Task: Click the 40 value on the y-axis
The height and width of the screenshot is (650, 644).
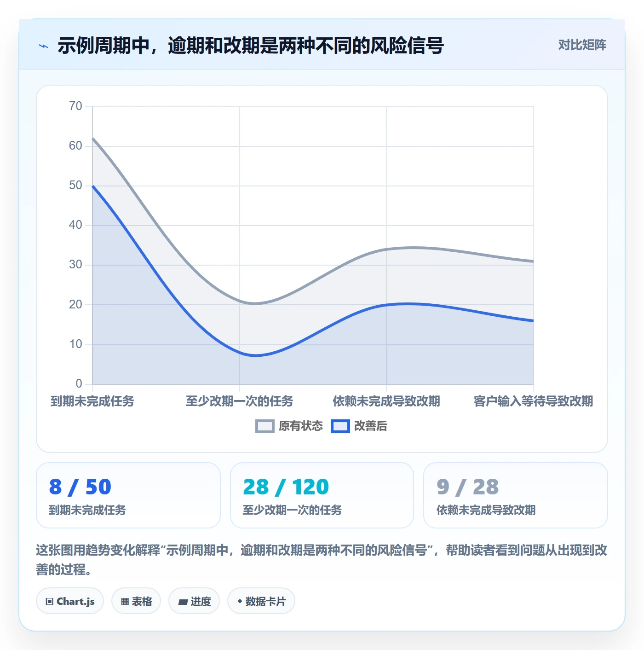Action: (x=75, y=225)
